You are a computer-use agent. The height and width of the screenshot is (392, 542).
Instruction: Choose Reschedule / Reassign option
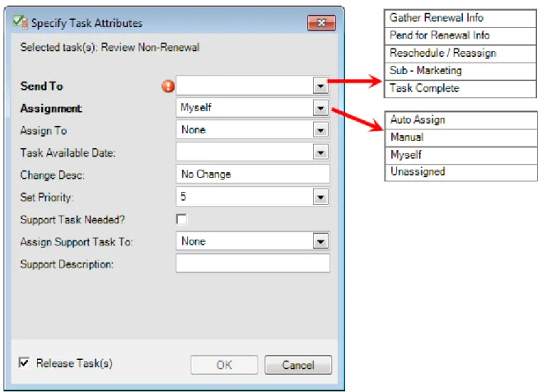pyautogui.click(x=460, y=54)
